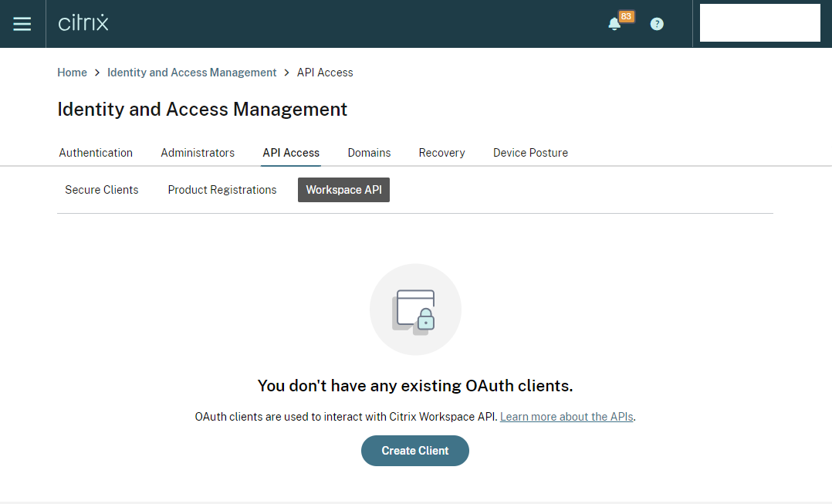832x504 pixels.
Task: Switch to the Domains tab
Action: click(369, 153)
